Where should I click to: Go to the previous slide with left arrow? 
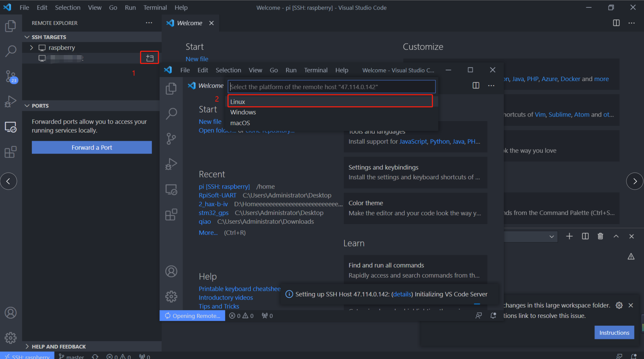click(x=8, y=181)
